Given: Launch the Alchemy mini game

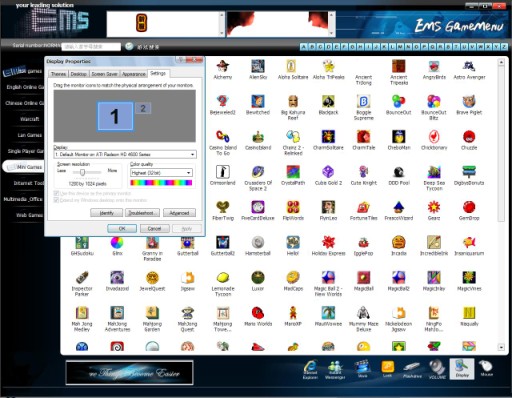Looking at the screenshot, I should 223,70.
